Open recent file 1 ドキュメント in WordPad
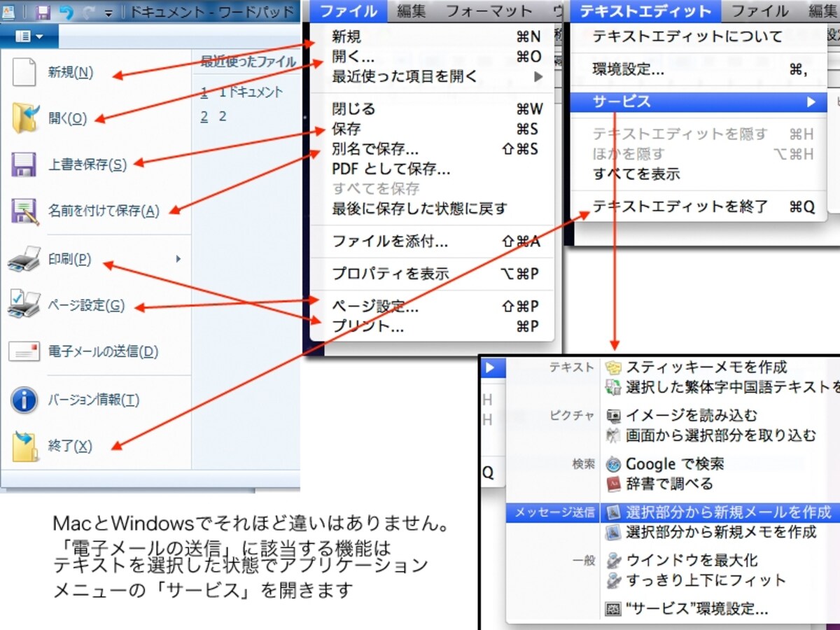Viewport: 840px width, 630px height. pyautogui.click(x=242, y=92)
